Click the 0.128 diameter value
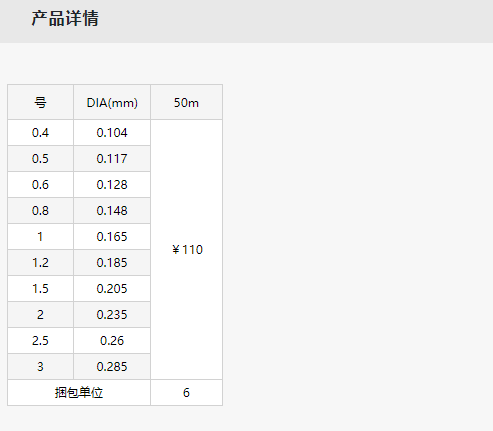 point(112,185)
